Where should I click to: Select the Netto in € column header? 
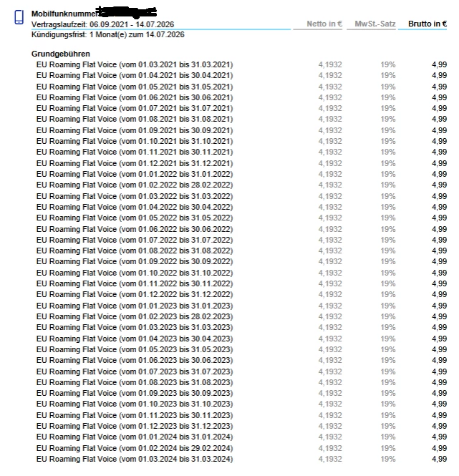coord(324,24)
